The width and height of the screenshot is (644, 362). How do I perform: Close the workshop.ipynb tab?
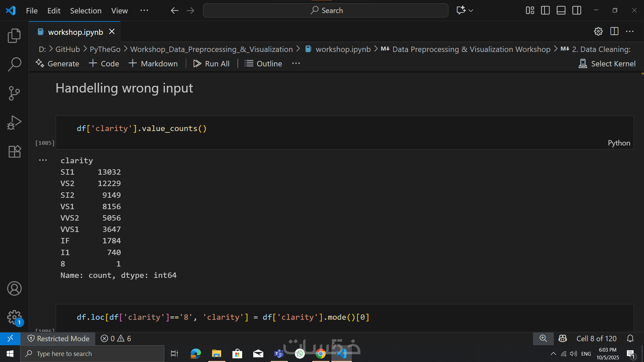112,32
